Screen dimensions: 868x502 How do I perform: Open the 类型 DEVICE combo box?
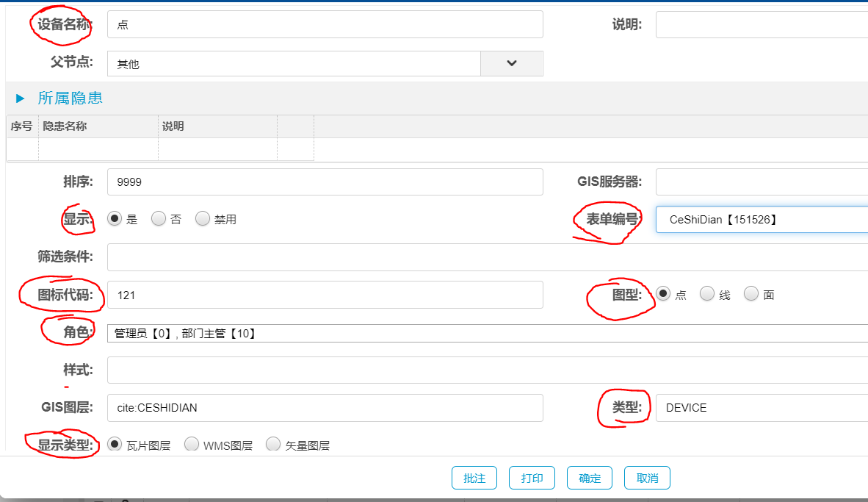(x=762, y=407)
